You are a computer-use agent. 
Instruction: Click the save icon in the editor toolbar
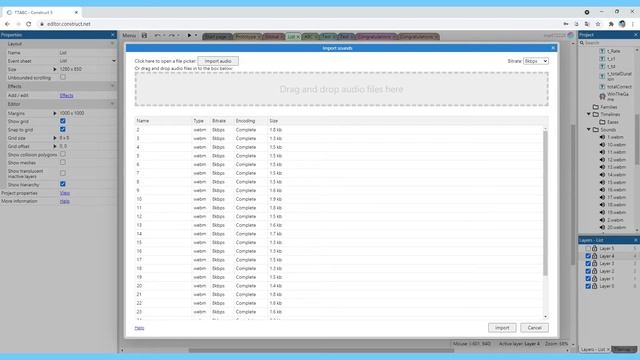(x=144, y=36)
